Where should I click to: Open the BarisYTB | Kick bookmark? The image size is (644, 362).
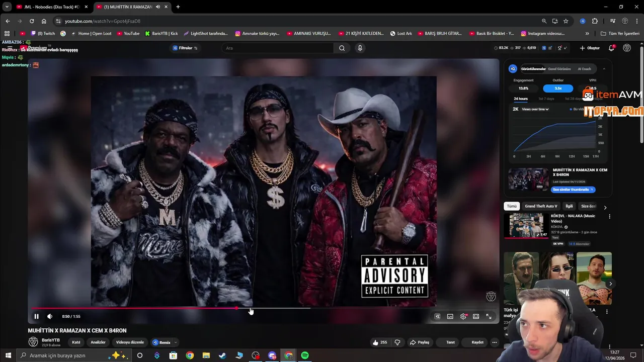(161, 34)
